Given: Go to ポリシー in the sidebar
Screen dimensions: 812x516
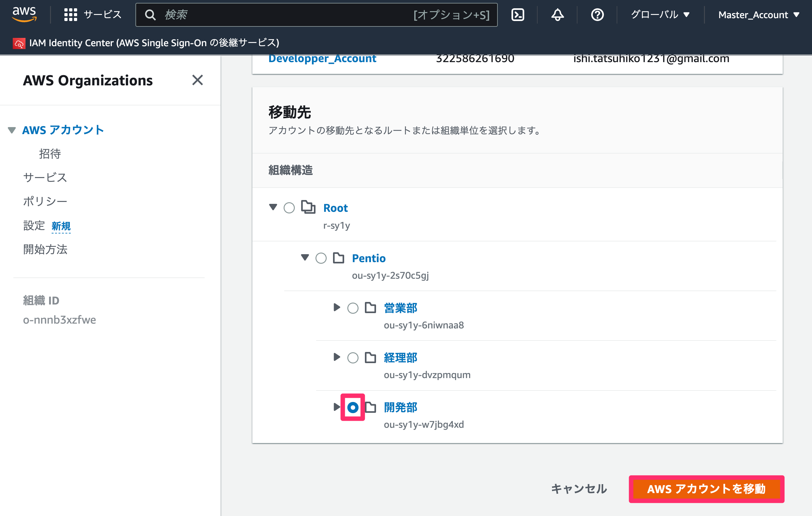Looking at the screenshot, I should [x=45, y=201].
